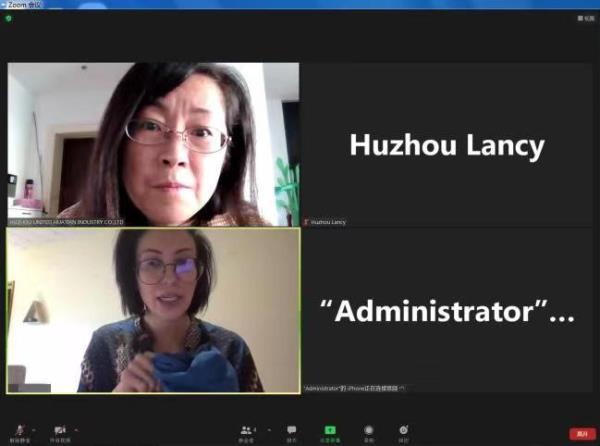600x446 pixels.
Task: Open audio options arrow beside microphone
Action: tap(34, 430)
